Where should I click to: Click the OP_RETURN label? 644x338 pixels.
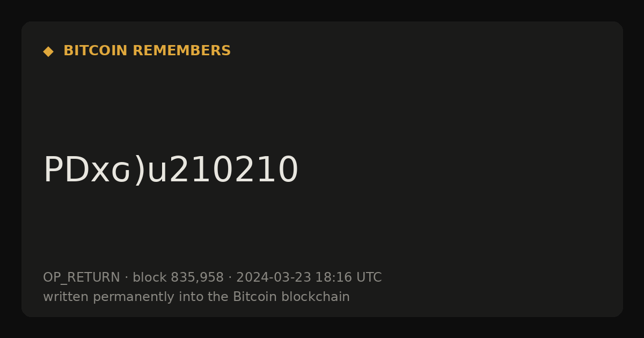click(82, 278)
